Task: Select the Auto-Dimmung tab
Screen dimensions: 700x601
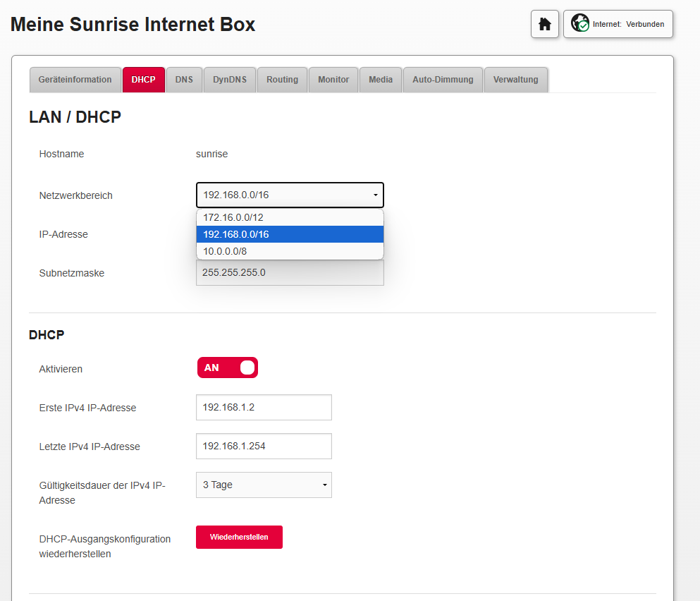Action: click(443, 80)
